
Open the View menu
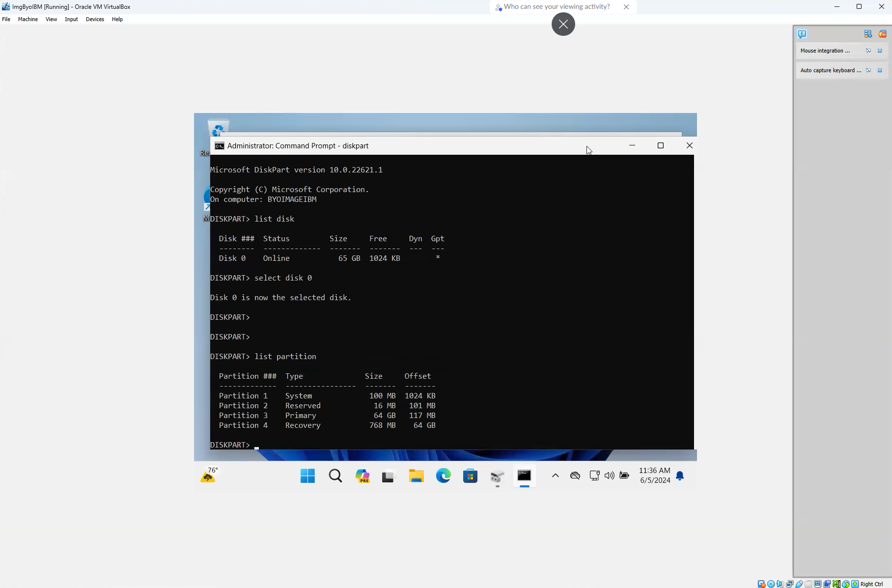coord(51,19)
